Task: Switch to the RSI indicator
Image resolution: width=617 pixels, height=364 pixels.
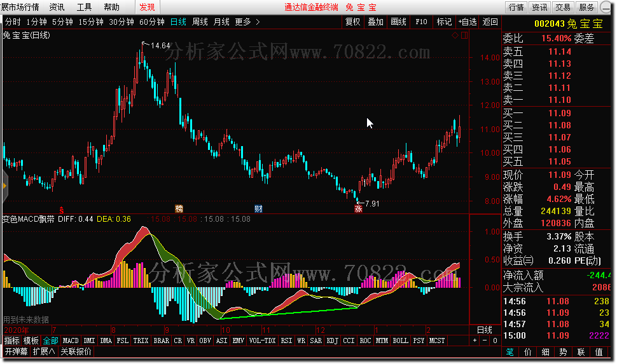Action: tap(286, 340)
